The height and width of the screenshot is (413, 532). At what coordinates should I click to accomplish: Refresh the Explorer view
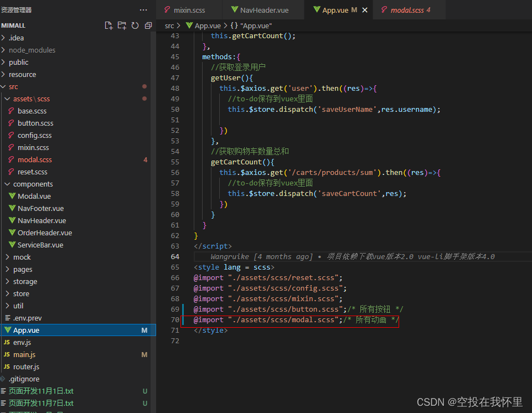point(135,25)
